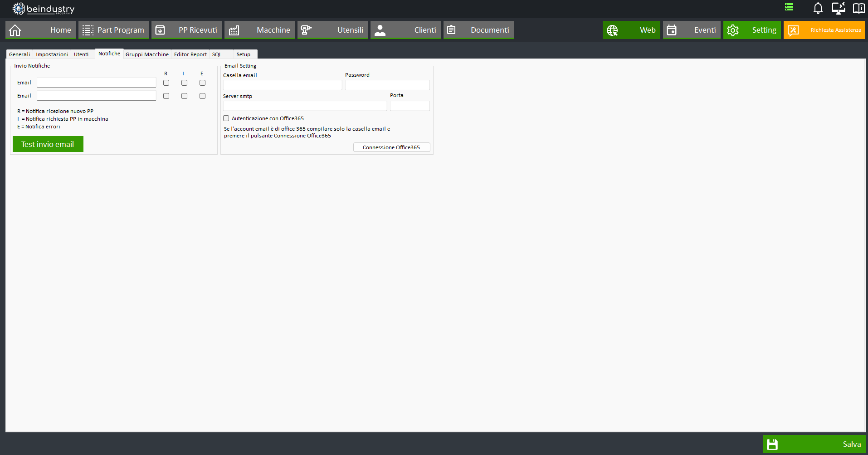
Task: Enable I notification for second Email row
Action: [184, 96]
